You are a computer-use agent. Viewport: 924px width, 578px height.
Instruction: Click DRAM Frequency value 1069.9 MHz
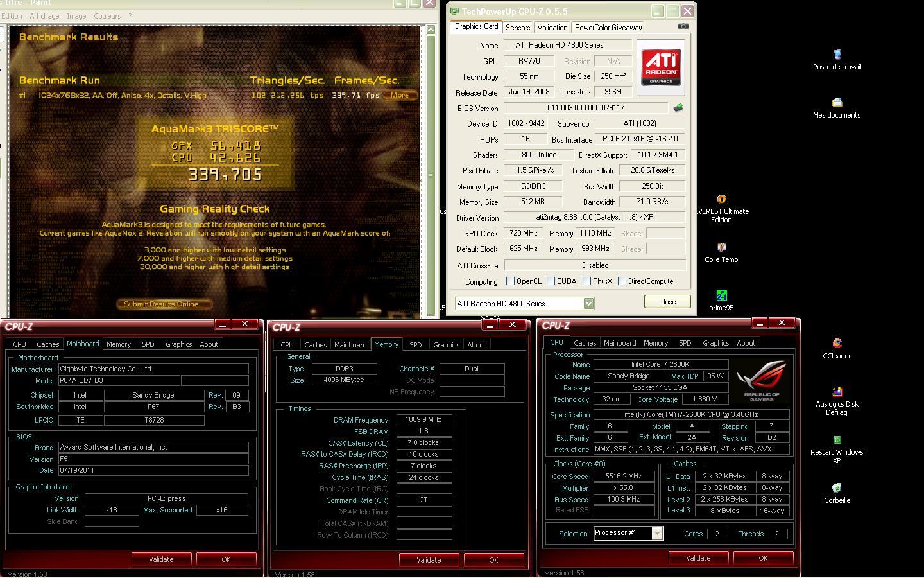424,419
